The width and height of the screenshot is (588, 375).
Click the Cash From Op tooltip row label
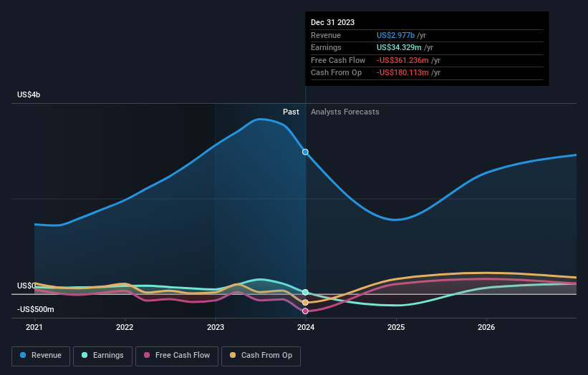coord(336,73)
